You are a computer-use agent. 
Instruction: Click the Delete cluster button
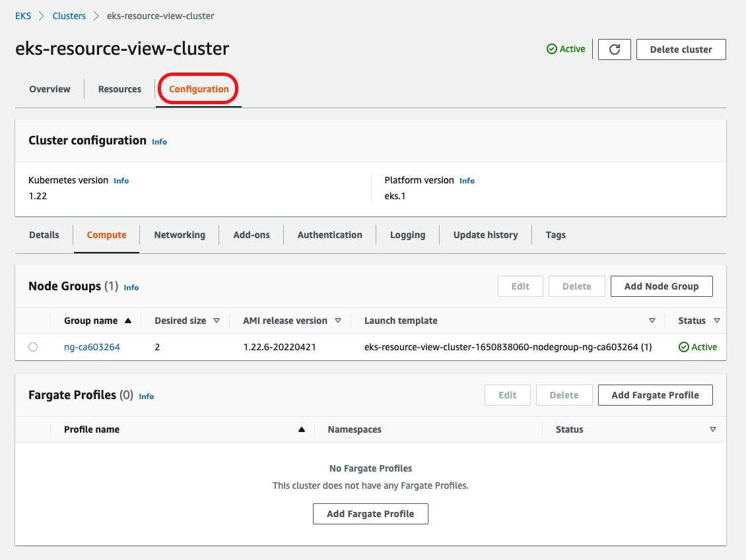coord(681,49)
